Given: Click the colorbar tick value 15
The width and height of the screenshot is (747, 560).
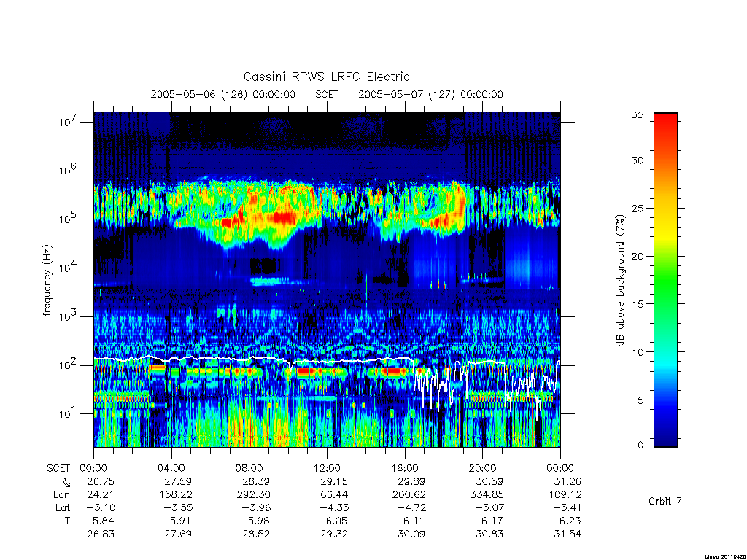Looking at the screenshot, I should point(637,304).
